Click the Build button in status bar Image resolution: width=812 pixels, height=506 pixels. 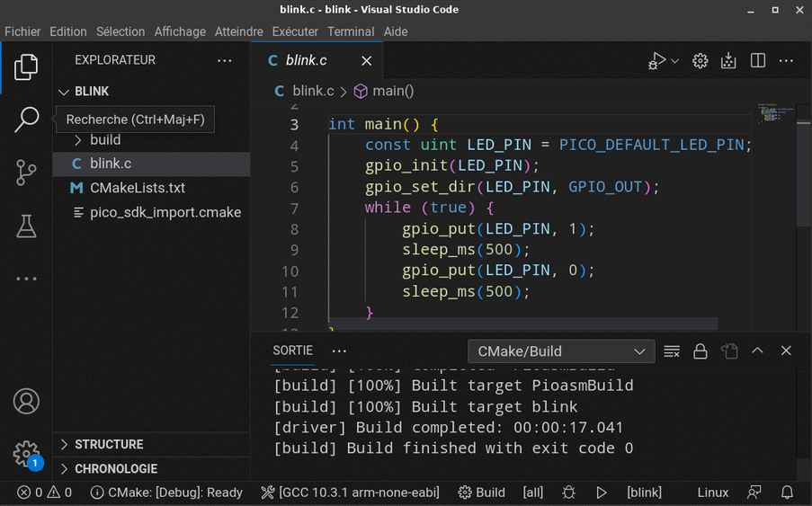(482, 493)
